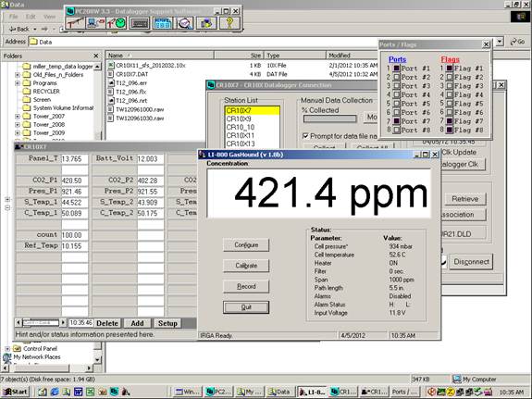Screen dimensions: 532x399
Task: Switch to the LI-8... taskbar button
Action: click(x=313, y=392)
